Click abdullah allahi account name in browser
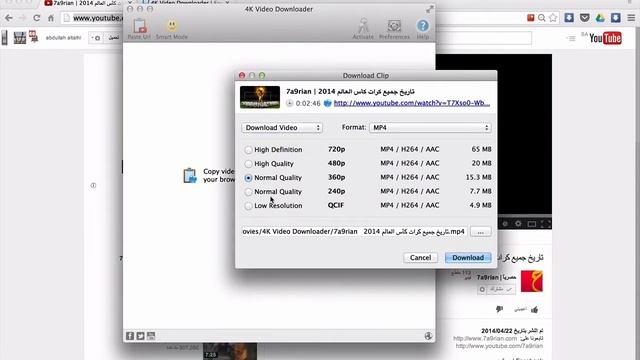 (63, 38)
